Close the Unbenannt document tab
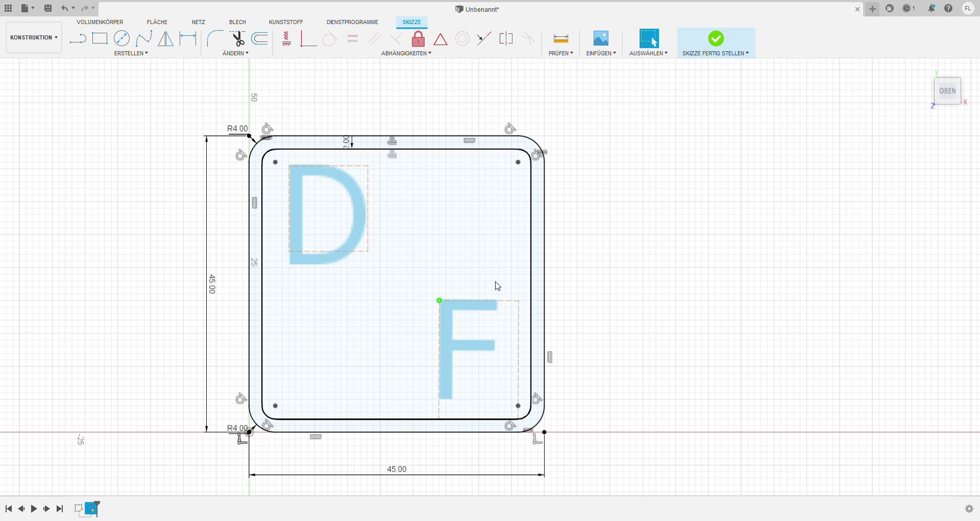The height and width of the screenshot is (521, 980). (x=857, y=9)
